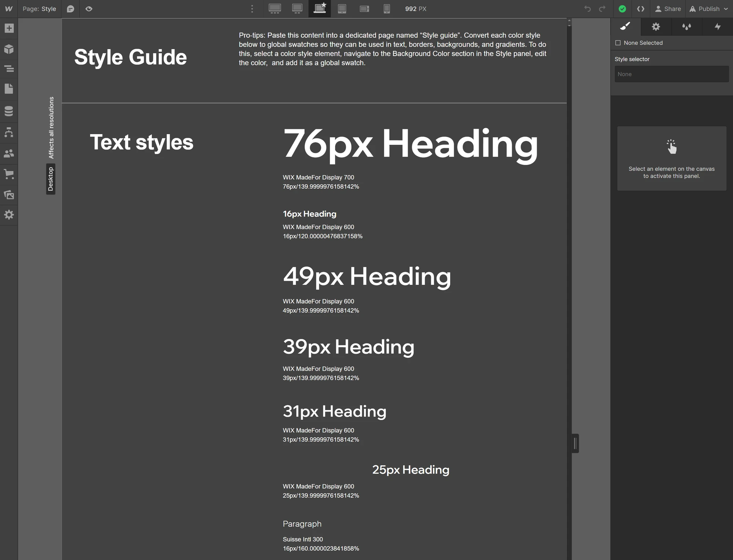The width and height of the screenshot is (733, 560).
Task: Open the Publish dropdown
Action: tap(709, 9)
